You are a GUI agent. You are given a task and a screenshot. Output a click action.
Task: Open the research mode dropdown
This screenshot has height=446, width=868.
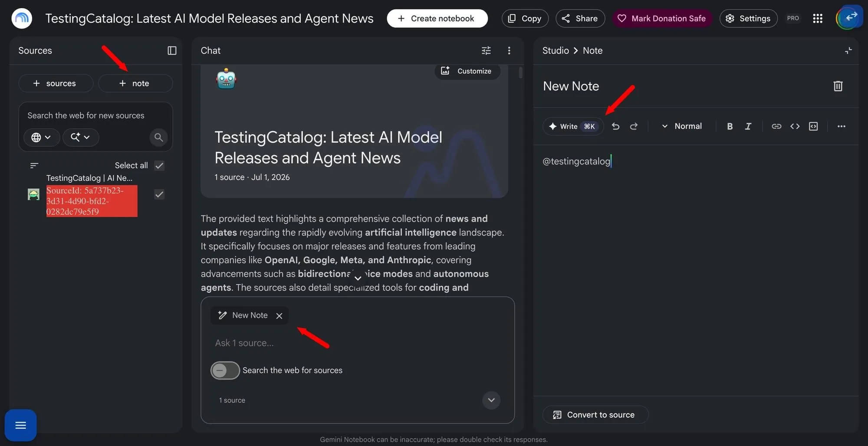click(x=81, y=138)
